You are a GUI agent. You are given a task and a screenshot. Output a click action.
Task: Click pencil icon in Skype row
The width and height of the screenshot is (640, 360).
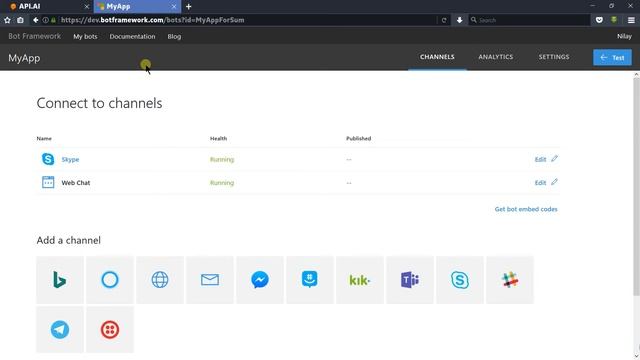(554, 158)
